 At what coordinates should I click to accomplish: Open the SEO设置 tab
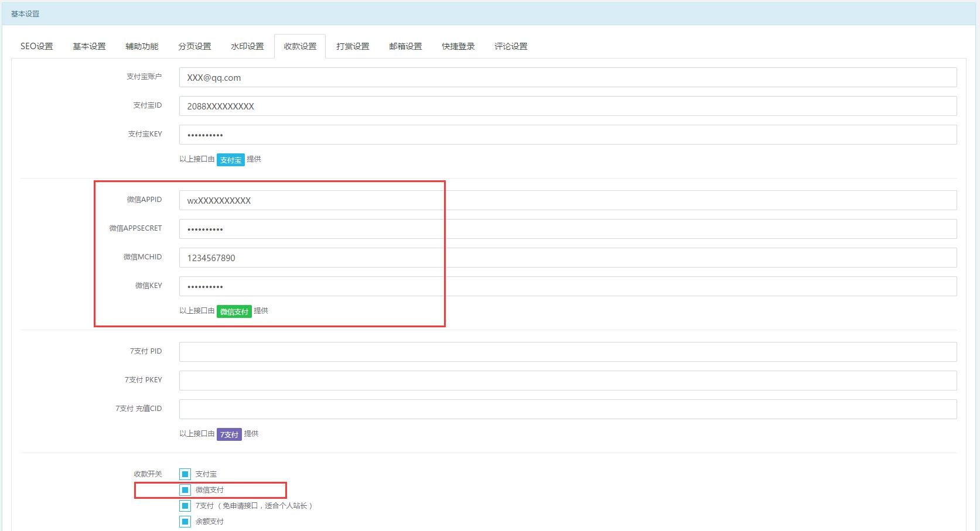[36, 46]
